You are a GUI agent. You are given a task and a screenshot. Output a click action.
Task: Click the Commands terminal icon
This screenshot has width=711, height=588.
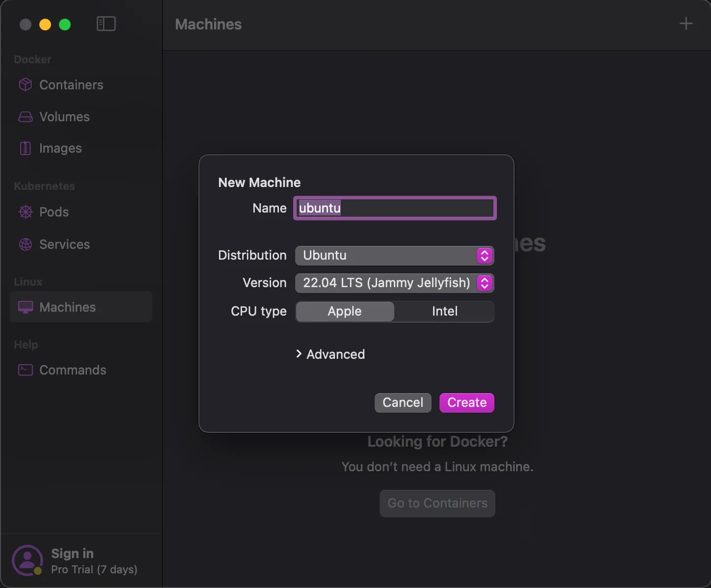pyautogui.click(x=26, y=370)
